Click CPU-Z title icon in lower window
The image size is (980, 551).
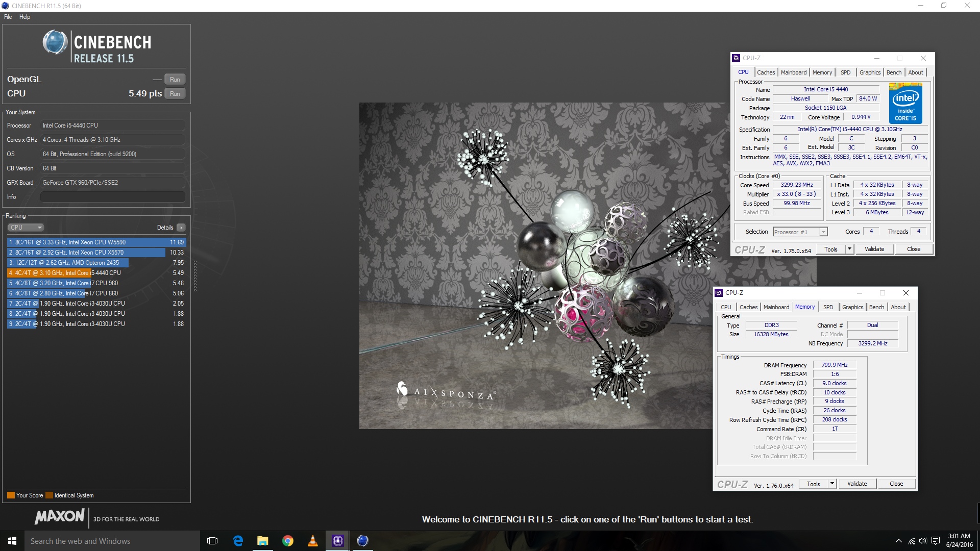tap(719, 293)
